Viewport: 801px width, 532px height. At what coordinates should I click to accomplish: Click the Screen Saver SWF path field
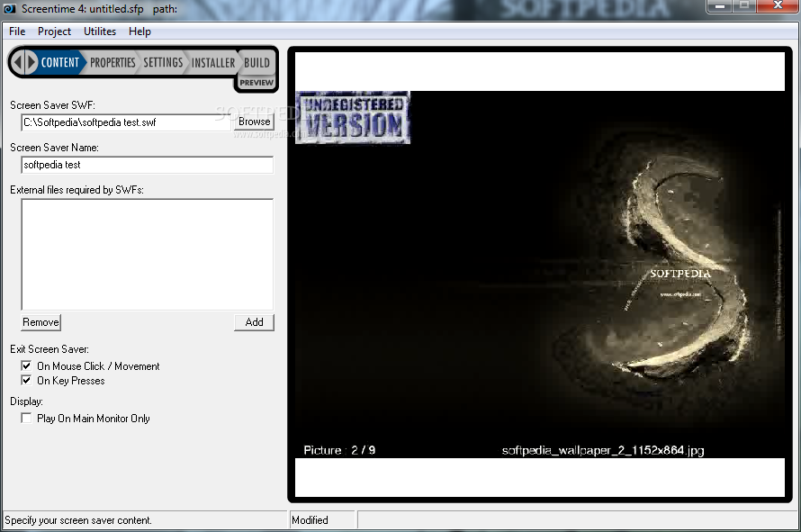click(126, 122)
